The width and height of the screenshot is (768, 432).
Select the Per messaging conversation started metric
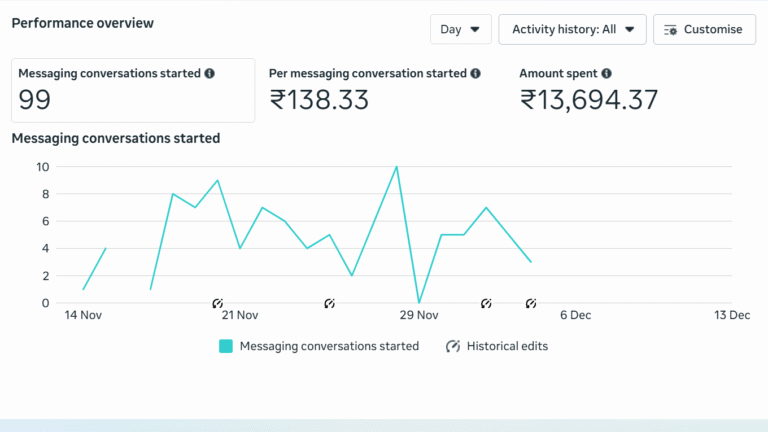[374, 90]
